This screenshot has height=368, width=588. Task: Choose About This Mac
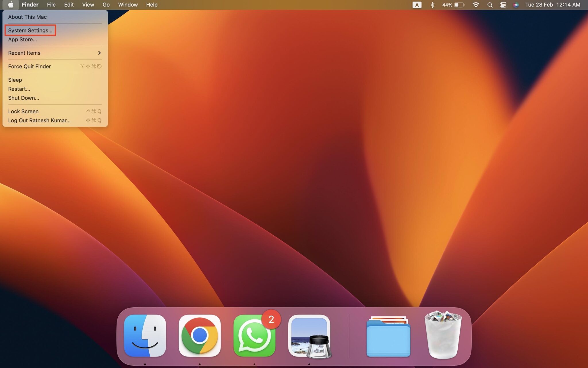(27, 17)
